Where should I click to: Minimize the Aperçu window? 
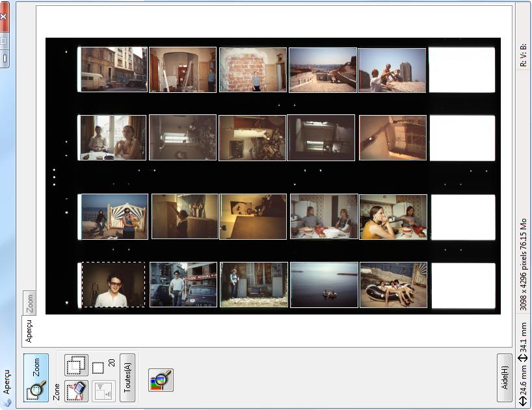4,58
